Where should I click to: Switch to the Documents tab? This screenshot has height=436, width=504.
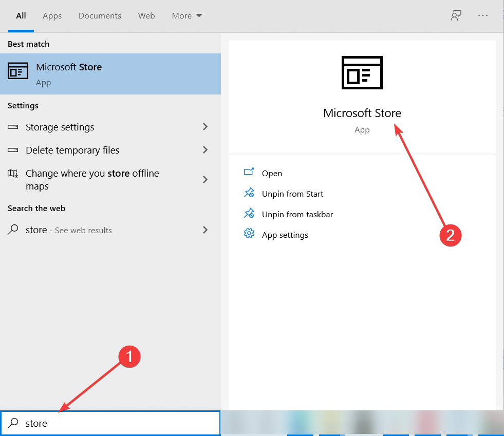[100, 16]
